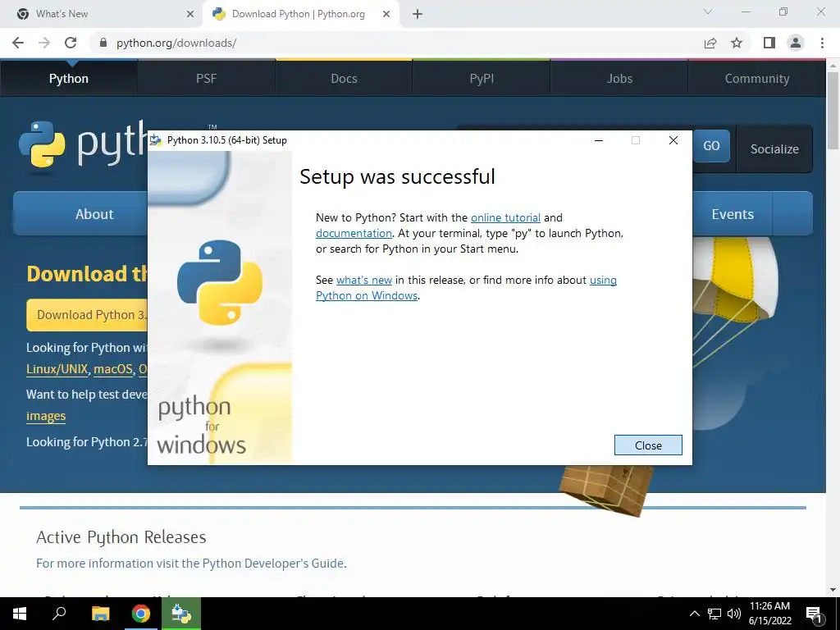Click Python installer taskbar icon
The width and height of the screenshot is (840, 630).
180,614
